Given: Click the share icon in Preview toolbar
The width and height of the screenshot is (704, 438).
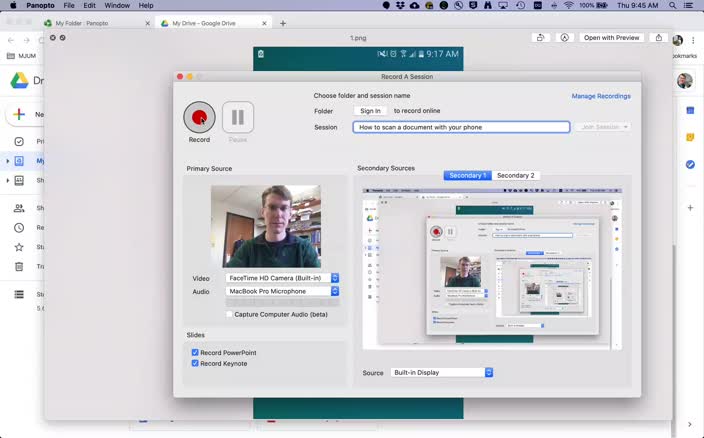Looking at the screenshot, I should (659, 38).
